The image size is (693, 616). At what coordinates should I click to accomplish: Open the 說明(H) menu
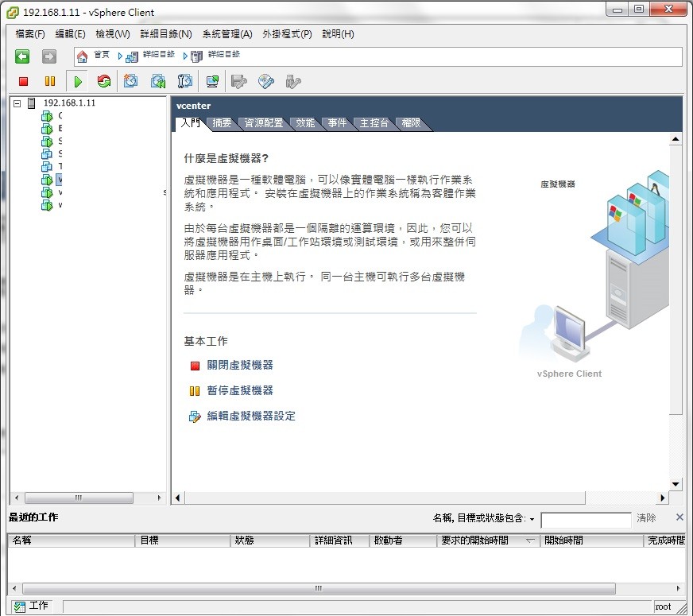(x=338, y=34)
